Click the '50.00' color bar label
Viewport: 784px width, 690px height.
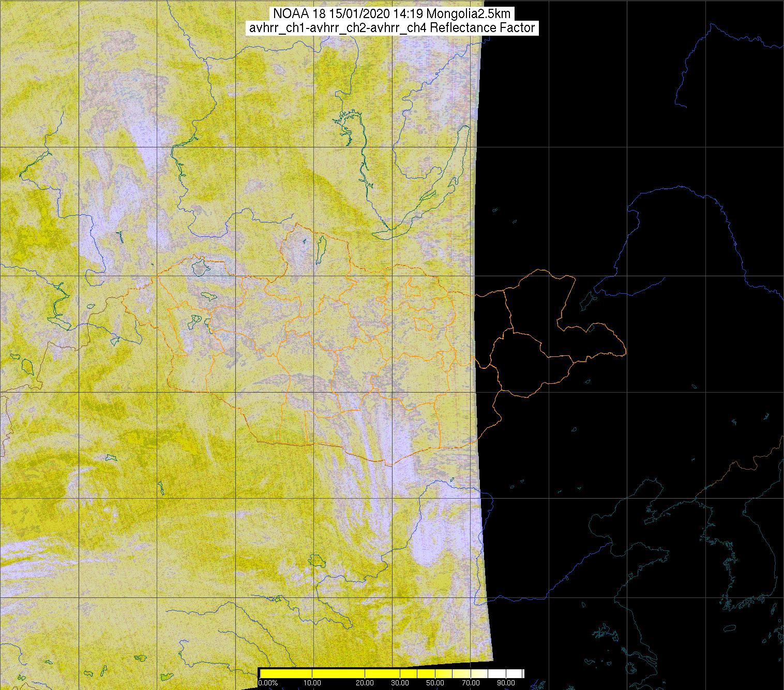coord(435,683)
